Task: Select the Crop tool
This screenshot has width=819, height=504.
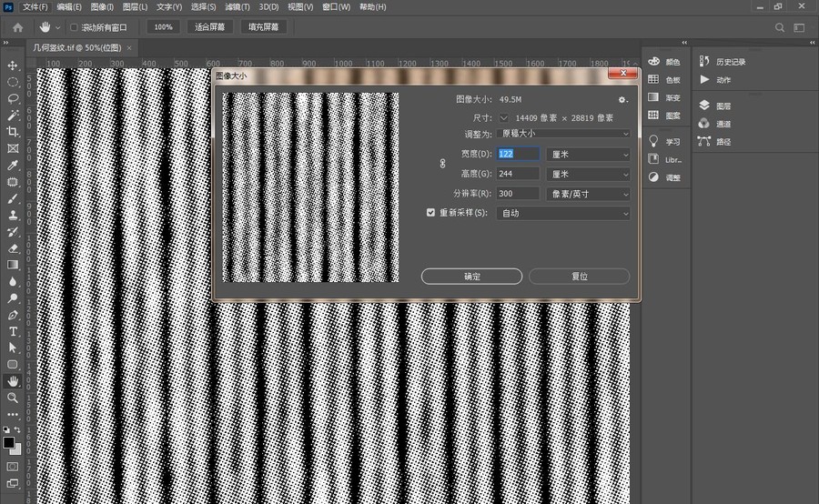Action: 13,132
